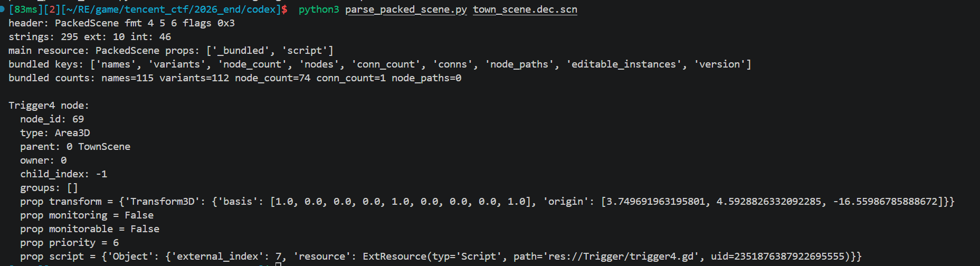This screenshot has height=266, width=980.
Task: Click the 'main resource: PackedScene props' line
Action: (170, 51)
